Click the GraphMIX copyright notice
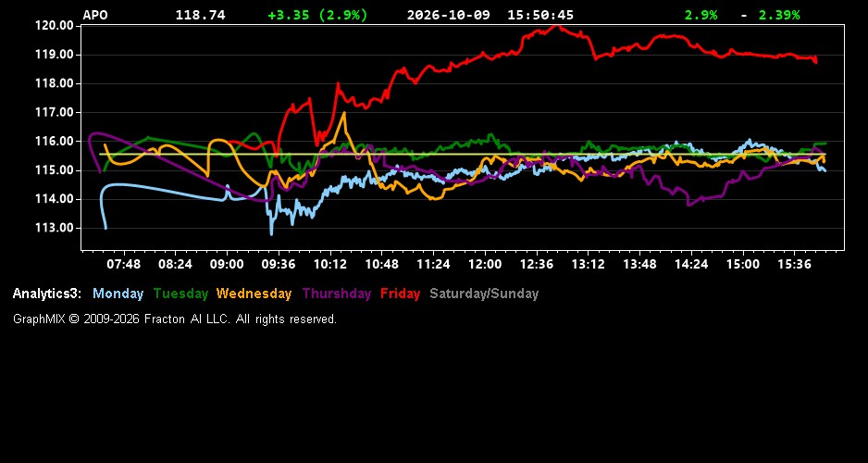868x463 pixels. [x=175, y=319]
